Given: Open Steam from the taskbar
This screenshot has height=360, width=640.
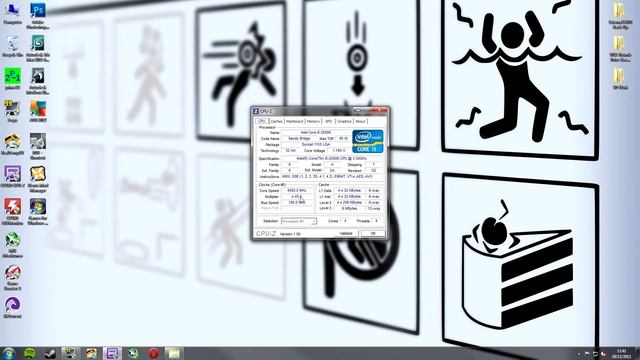Looking at the screenshot, I should click(x=50, y=353).
